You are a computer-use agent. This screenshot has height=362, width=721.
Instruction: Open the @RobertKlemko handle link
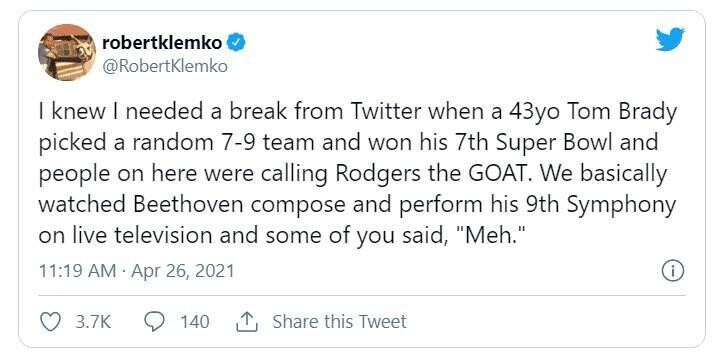point(165,66)
